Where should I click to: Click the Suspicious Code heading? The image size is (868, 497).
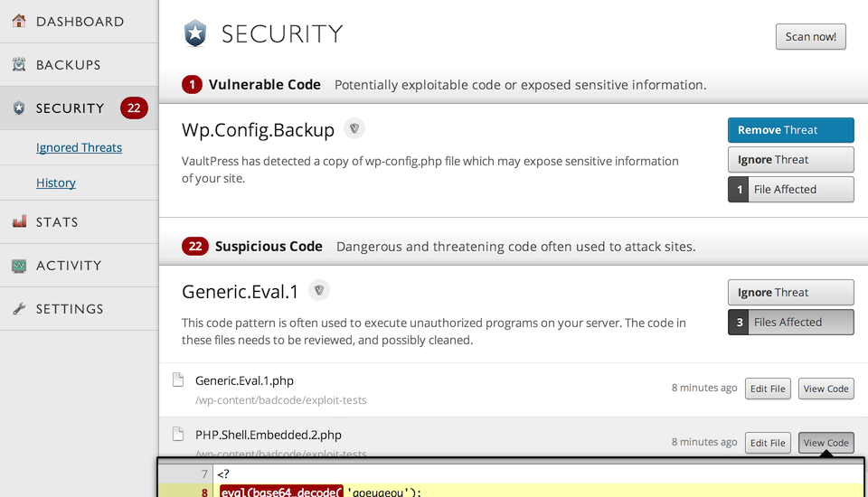[269, 247]
